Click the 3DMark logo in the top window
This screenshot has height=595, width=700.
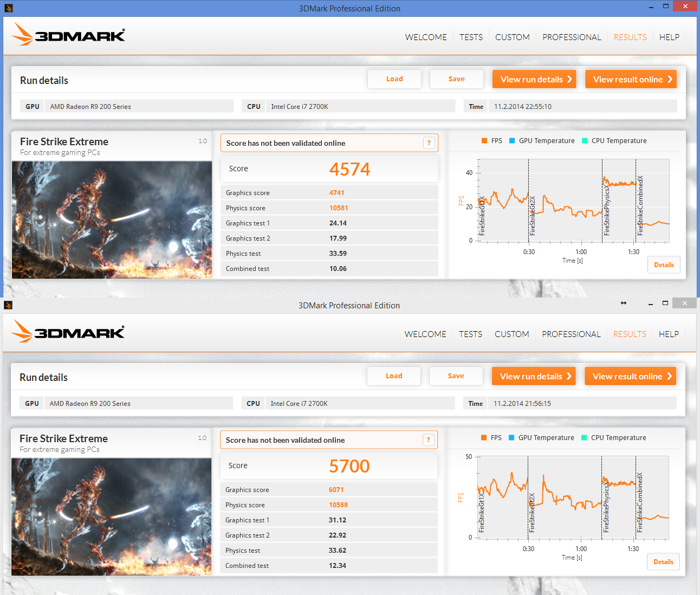pyautogui.click(x=68, y=35)
